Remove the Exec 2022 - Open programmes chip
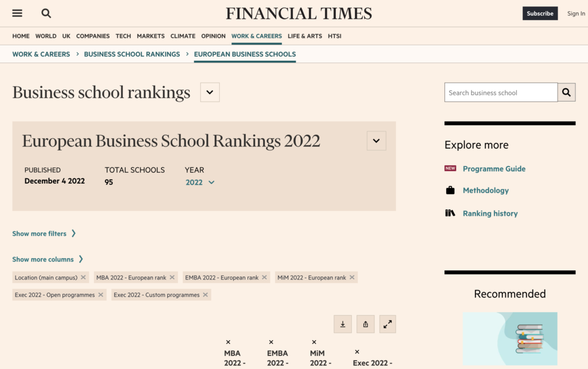Image resolution: width=588 pixels, height=369 pixels. pyautogui.click(x=100, y=295)
